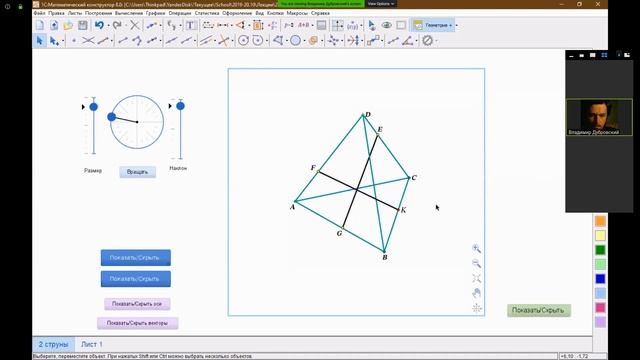Activate the hand pan tool on the canvas
Image resolution: width=640 pixels, height=360 pixels.
476,293
